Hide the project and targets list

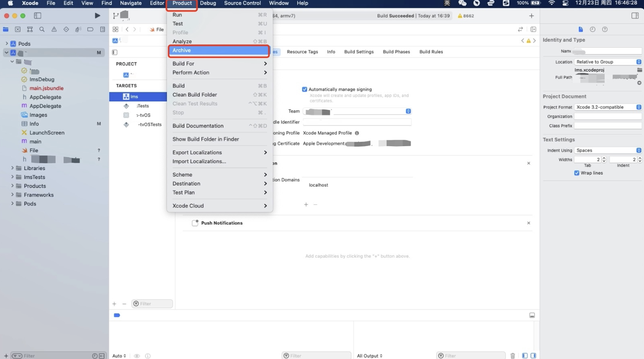point(115,52)
